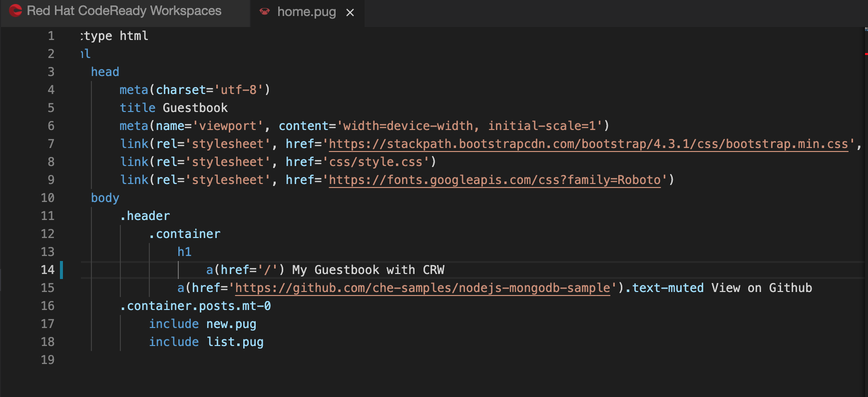The width and height of the screenshot is (868, 397).
Task: Click the 'css/style.css' href string
Action: [x=376, y=162]
